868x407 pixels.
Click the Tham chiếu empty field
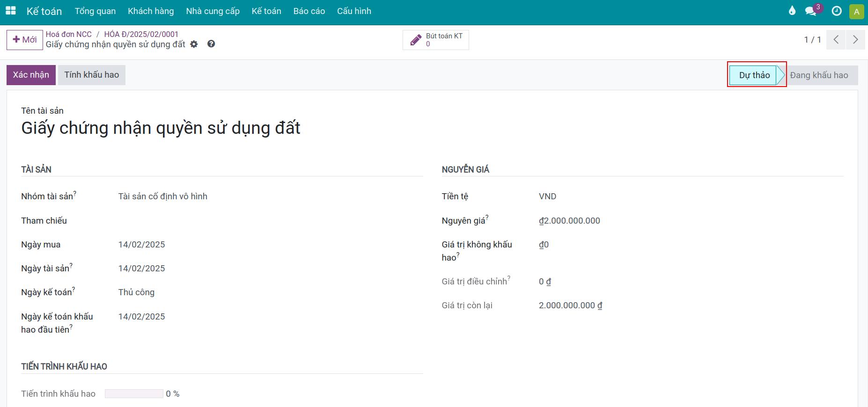point(270,221)
